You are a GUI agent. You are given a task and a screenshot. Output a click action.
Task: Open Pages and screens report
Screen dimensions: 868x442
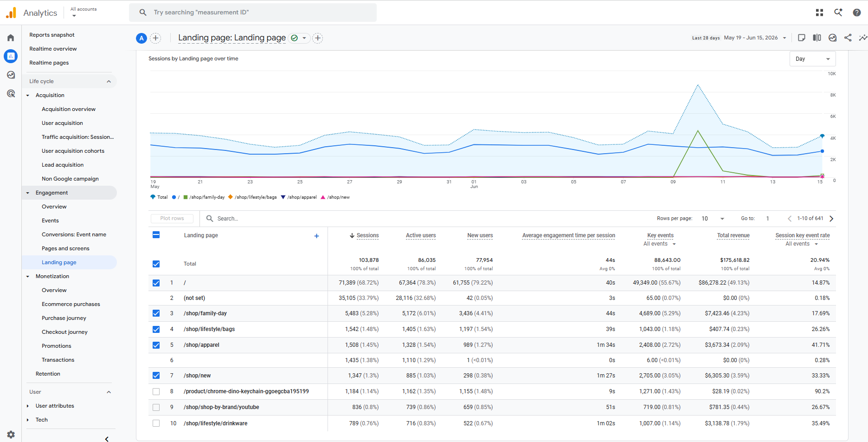click(65, 248)
